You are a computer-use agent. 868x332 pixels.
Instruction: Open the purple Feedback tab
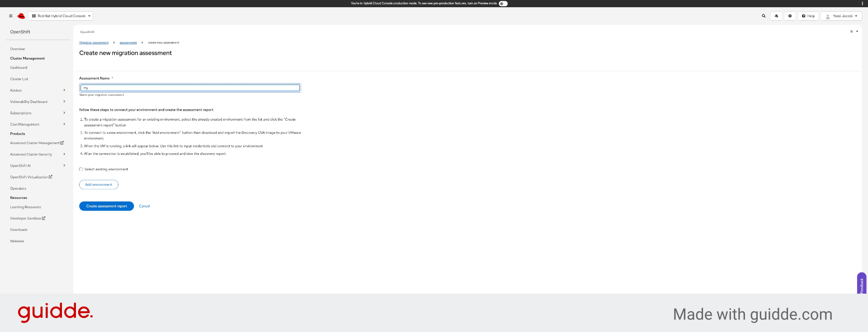tap(862, 284)
